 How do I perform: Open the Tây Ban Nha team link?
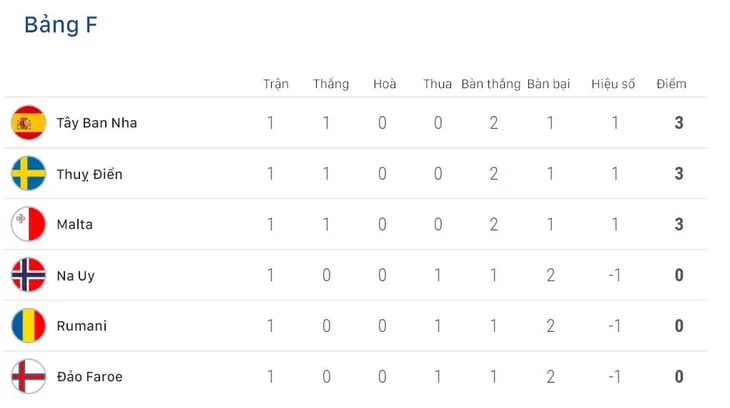(97, 123)
